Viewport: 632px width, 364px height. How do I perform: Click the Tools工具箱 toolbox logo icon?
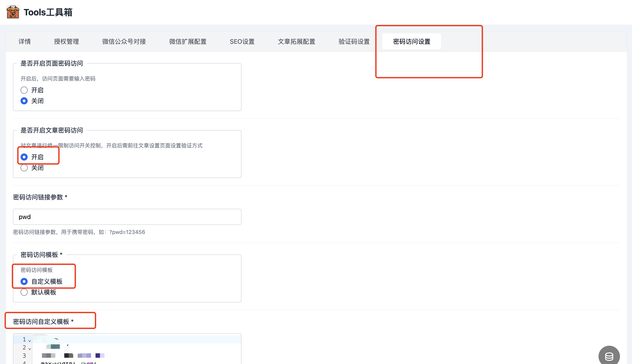pos(13,12)
